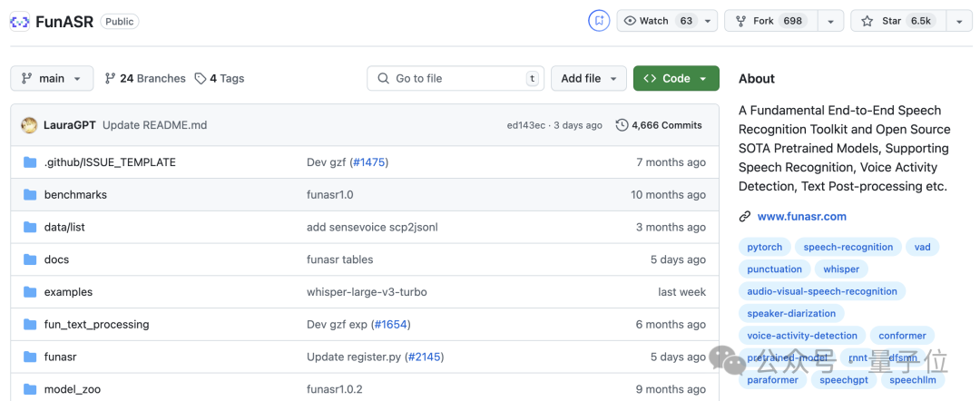Expand the main branch dropdown

[52, 78]
